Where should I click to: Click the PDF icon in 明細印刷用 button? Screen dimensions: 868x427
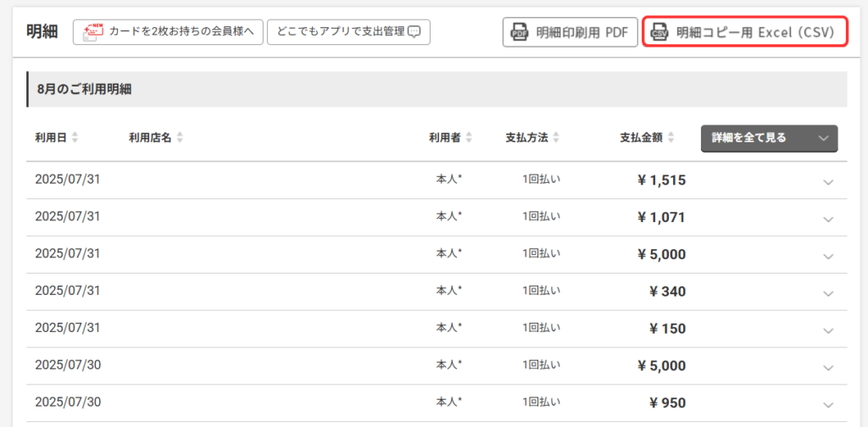pos(519,33)
